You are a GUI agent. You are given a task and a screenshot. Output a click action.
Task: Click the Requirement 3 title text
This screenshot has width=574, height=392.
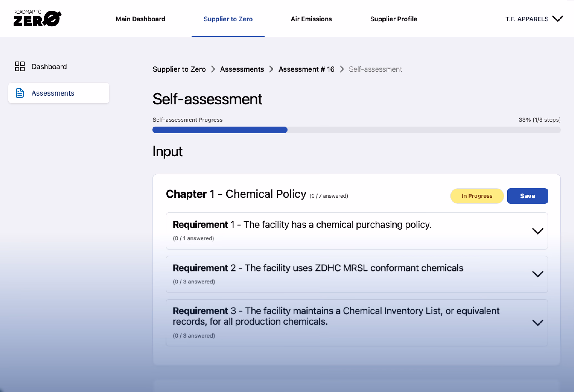coord(336,316)
